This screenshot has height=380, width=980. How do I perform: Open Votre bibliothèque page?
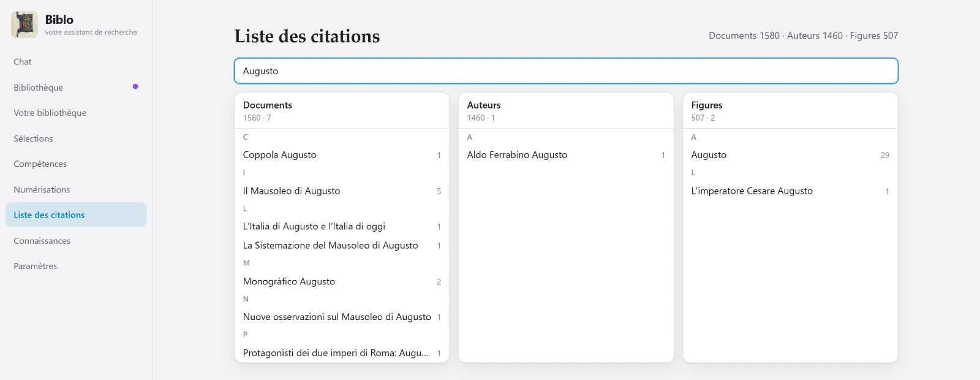(76, 113)
